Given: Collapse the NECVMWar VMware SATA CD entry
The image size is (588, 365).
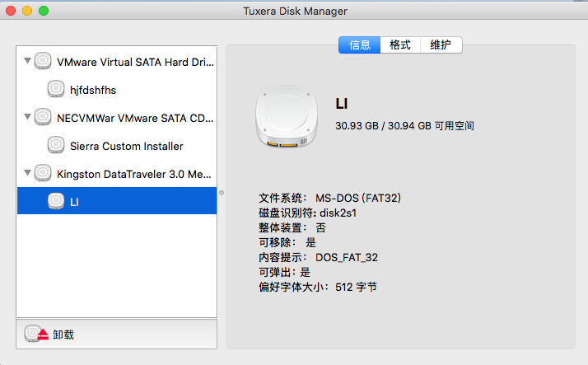Looking at the screenshot, I should (x=27, y=117).
